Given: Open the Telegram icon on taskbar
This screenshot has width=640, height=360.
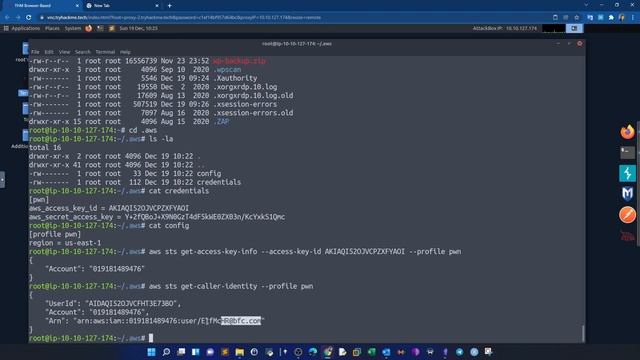Looking at the screenshot, I should [x=460, y=352].
